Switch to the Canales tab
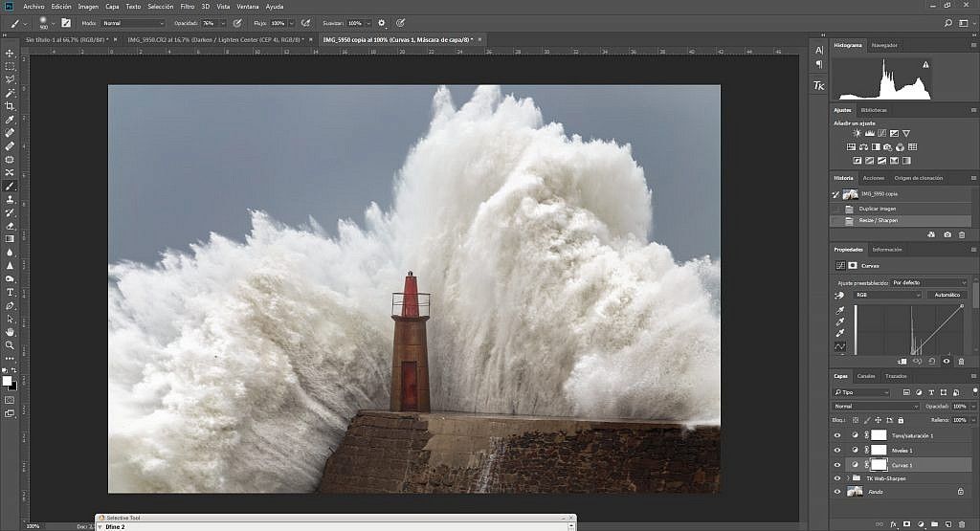Screen dimensions: 980x531 (x=865, y=376)
